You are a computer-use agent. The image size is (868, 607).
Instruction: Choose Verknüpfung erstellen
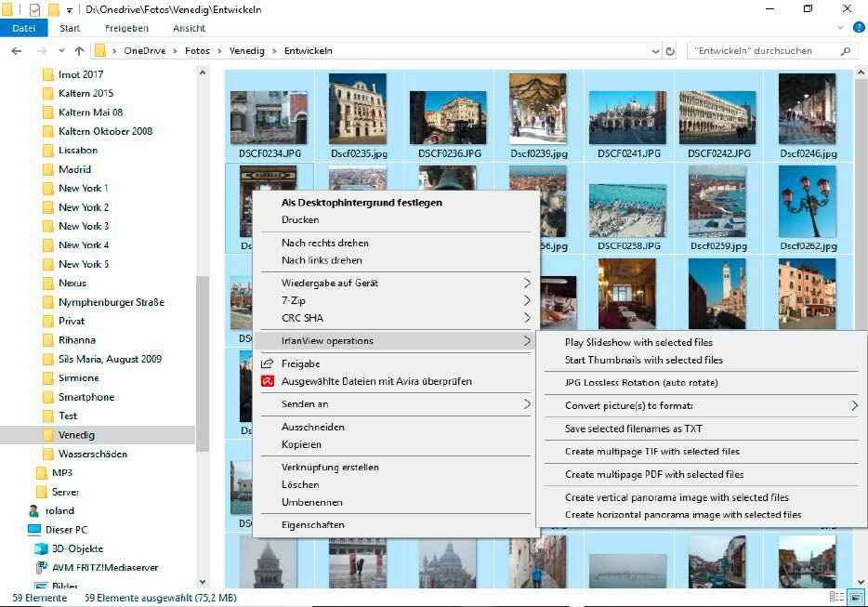(330, 467)
